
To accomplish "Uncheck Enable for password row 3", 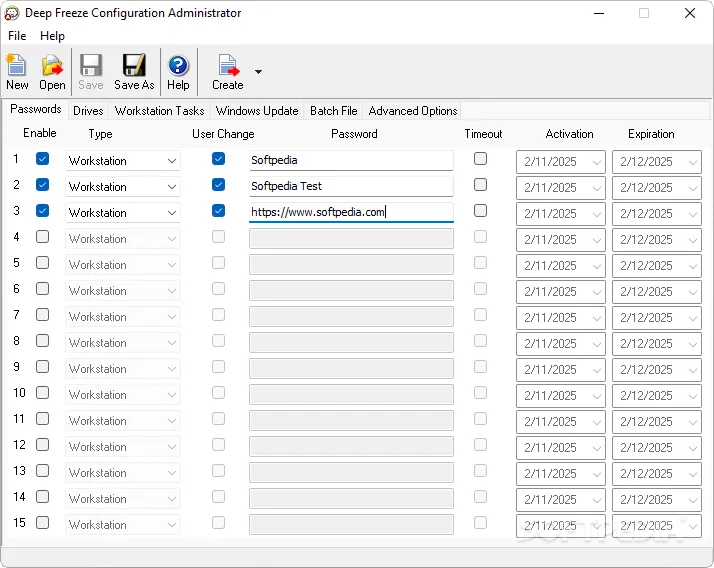I will pyautogui.click(x=42, y=210).
